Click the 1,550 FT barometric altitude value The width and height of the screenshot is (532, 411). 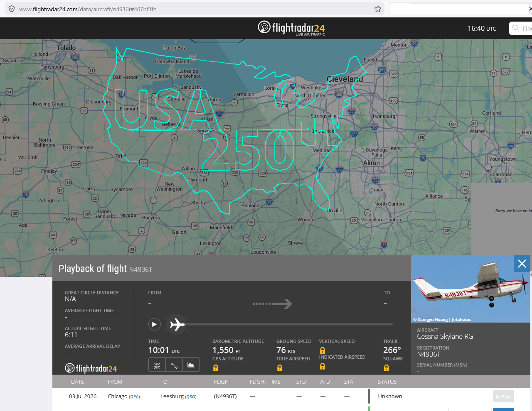(x=227, y=350)
